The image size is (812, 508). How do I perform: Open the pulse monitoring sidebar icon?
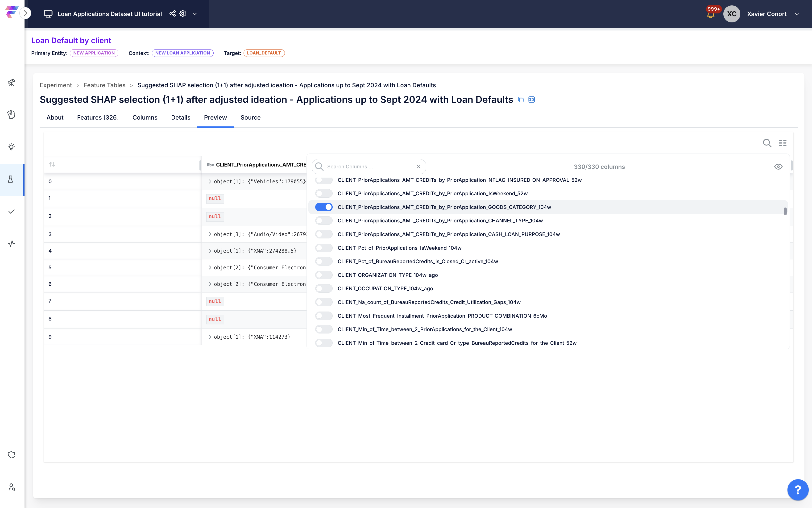point(11,244)
